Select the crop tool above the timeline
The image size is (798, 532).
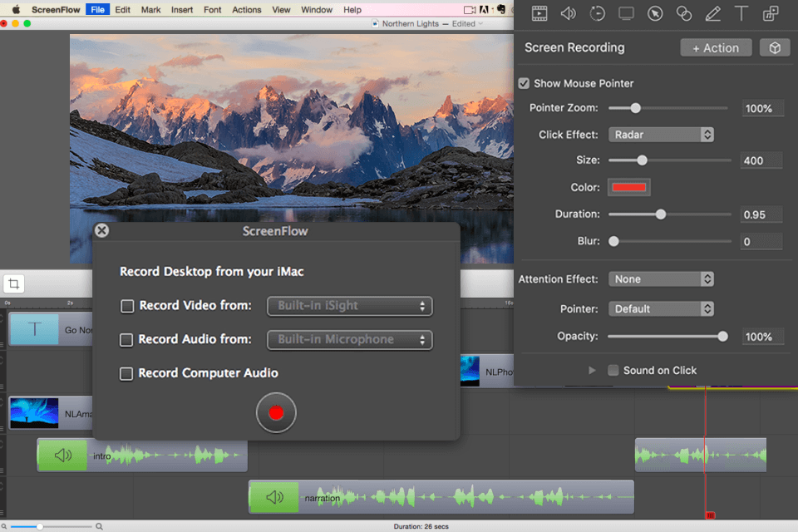click(13, 283)
